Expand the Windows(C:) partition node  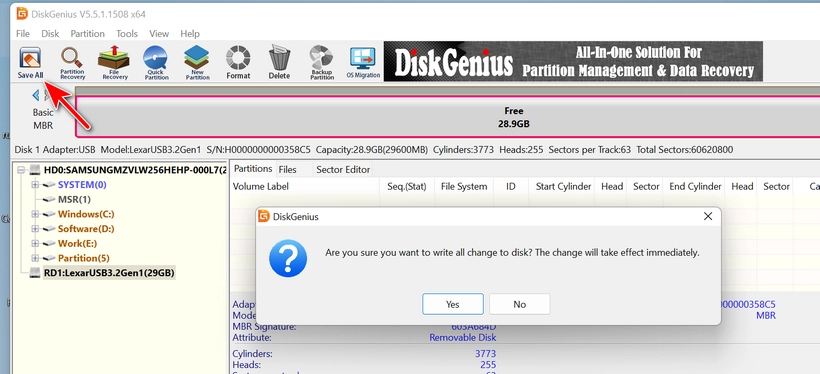tap(35, 214)
